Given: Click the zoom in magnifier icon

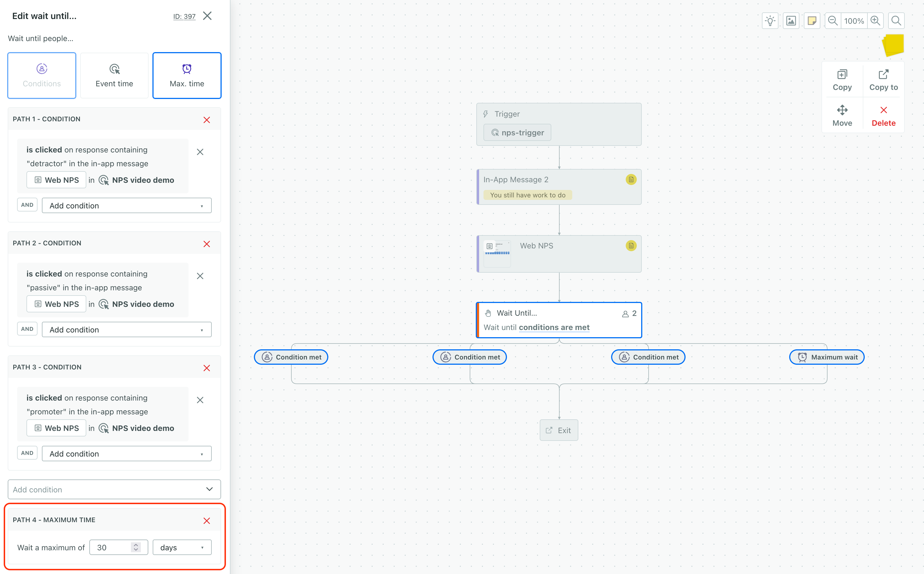Looking at the screenshot, I should point(876,20).
